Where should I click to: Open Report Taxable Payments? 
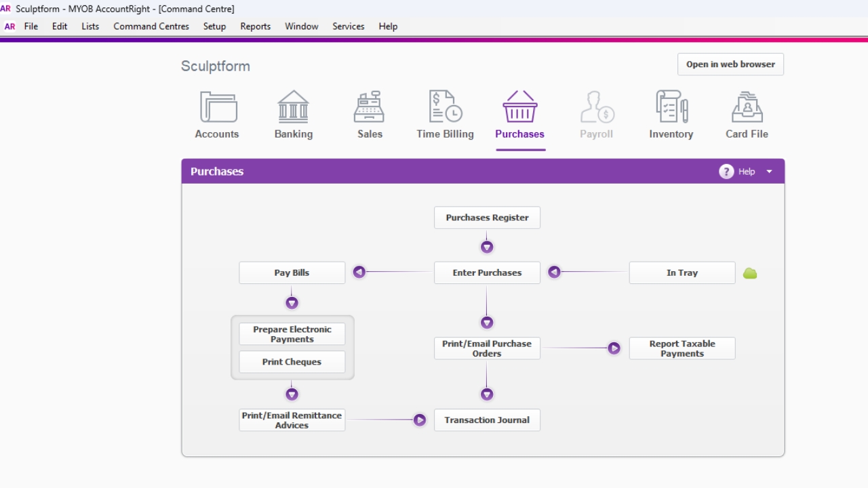[682, 348]
